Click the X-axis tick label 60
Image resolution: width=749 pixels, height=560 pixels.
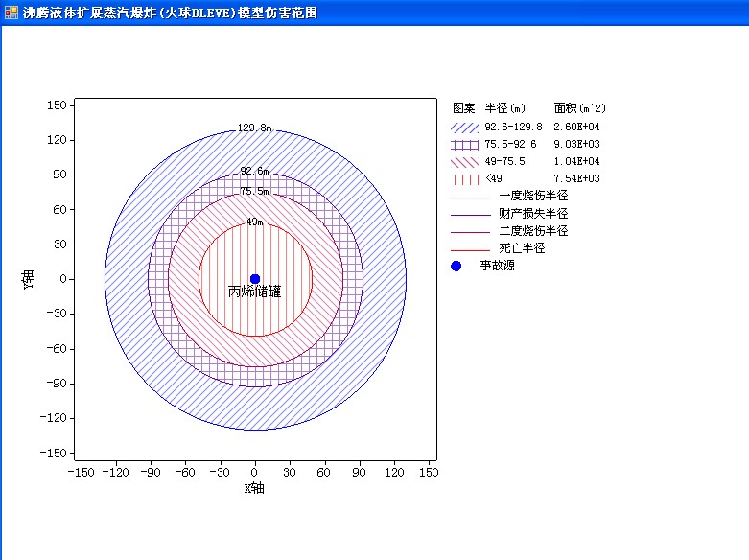click(323, 472)
